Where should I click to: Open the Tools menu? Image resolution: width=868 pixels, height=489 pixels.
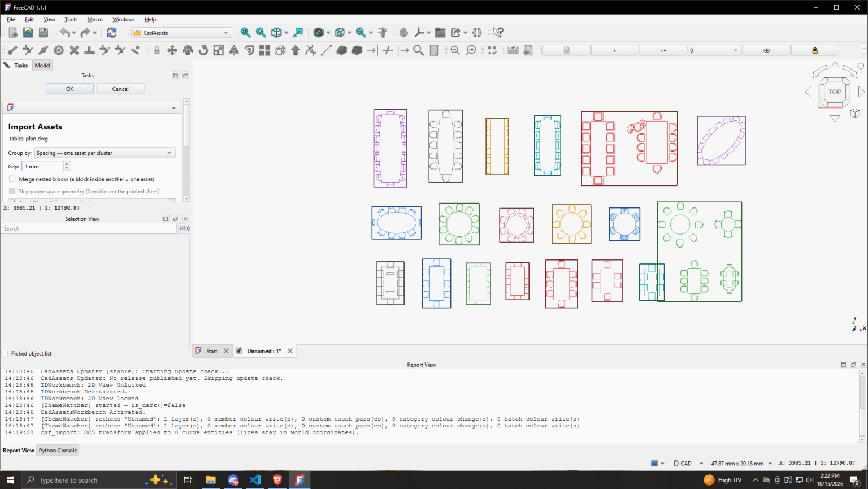(71, 19)
